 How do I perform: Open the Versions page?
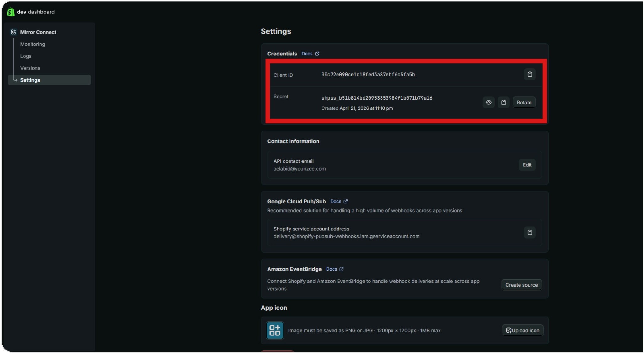(x=30, y=68)
